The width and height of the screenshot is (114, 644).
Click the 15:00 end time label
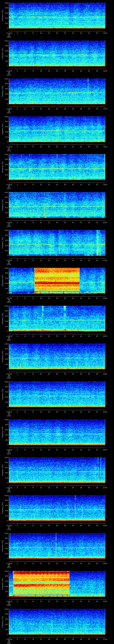(x=105, y=33)
